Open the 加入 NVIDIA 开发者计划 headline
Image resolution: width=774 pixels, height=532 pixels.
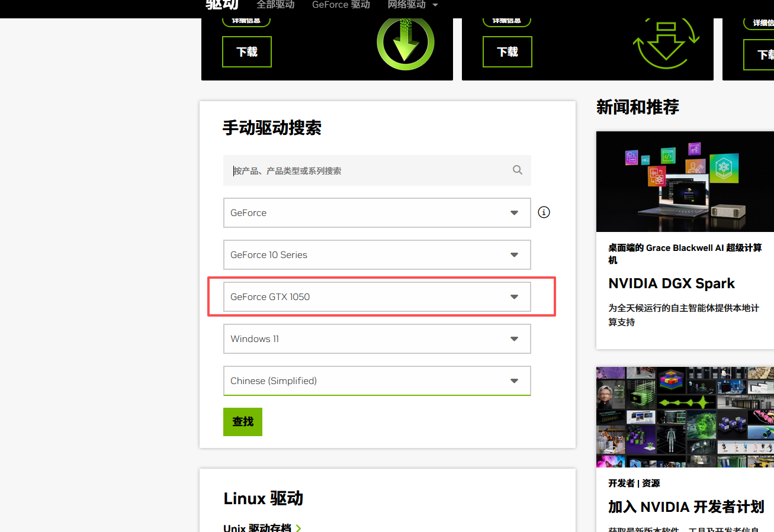[x=686, y=507]
